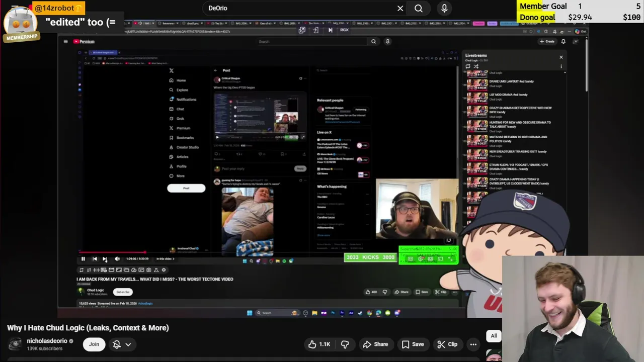Image resolution: width=644 pixels, height=362 pixels.
Task: Expand 'In this video' chapters chevron
Action: [x=173, y=259]
